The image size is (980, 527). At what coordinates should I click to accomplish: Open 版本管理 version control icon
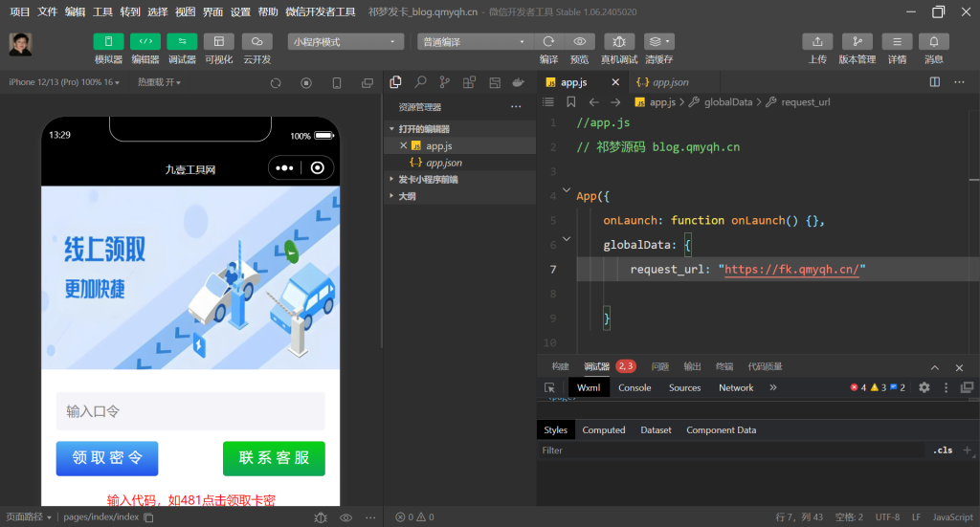(857, 42)
